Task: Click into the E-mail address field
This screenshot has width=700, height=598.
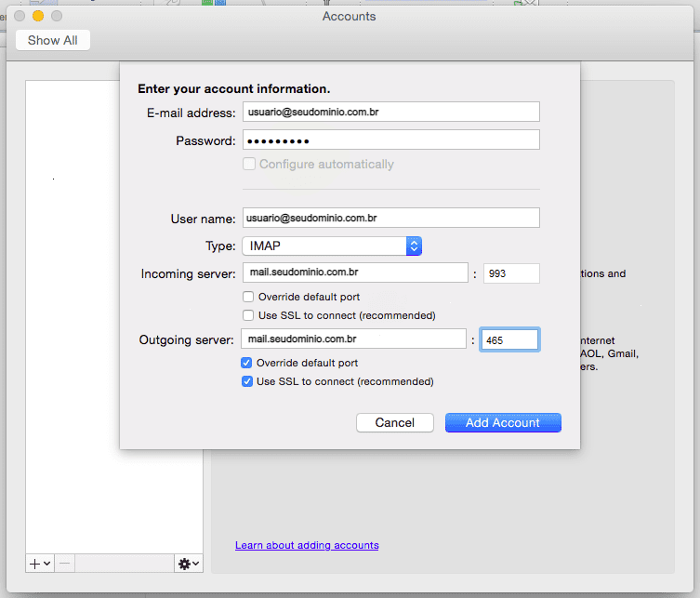Action: click(390, 112)
